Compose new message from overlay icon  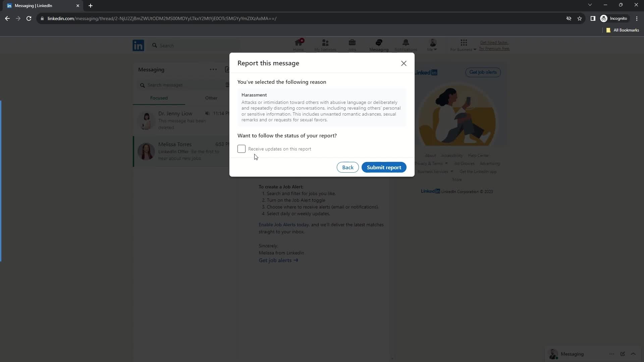623,354
